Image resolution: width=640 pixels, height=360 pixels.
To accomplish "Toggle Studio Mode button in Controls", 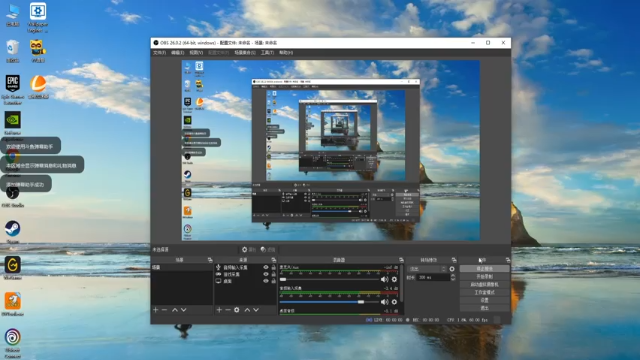I will point(484,292).
